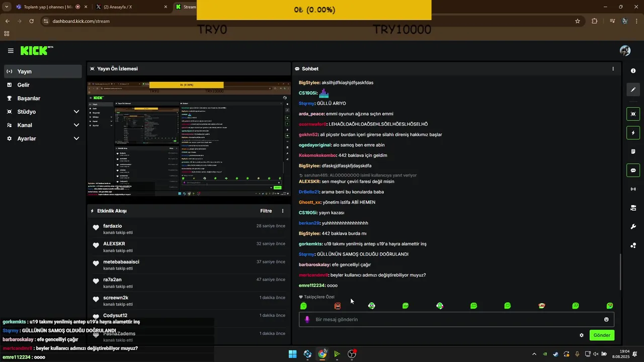Send message with the Gönder button
This screenshot has height=362, width=644.
coord(602,335)
